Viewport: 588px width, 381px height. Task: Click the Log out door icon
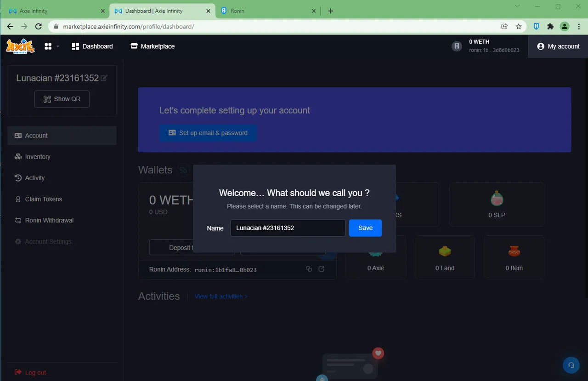pyautogui.click(x=18, y=372)
